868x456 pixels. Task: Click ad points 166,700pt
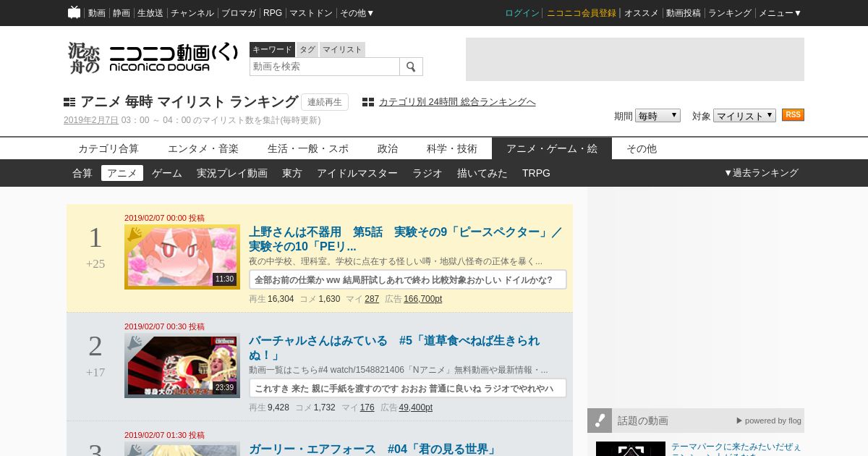pos(423,299)
